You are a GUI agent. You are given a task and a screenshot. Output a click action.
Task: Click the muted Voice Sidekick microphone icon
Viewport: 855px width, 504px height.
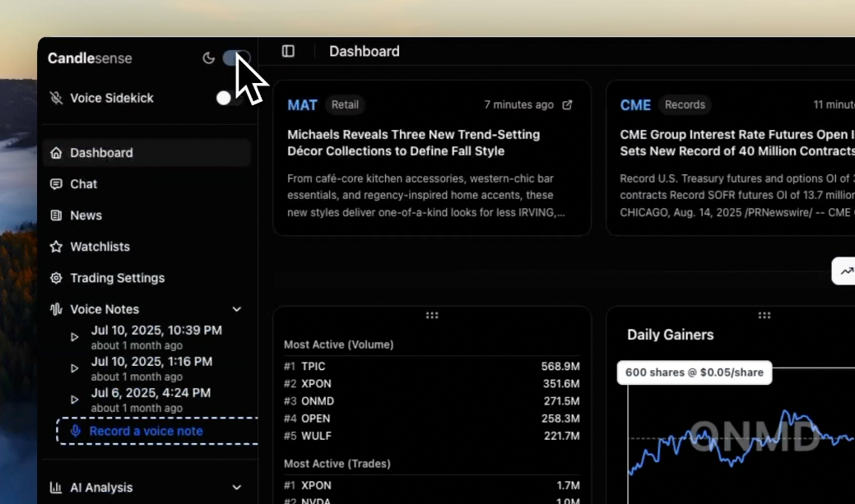pos(56,98)
